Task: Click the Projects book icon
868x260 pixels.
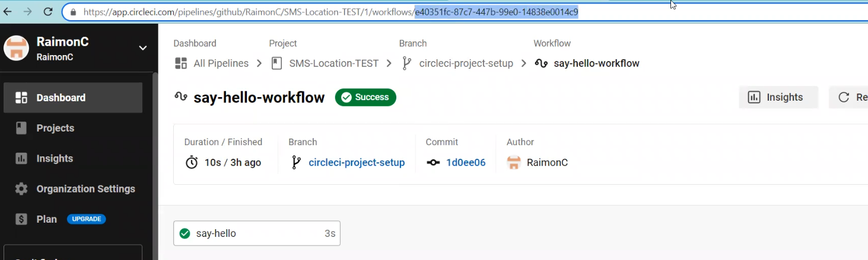Action: pyautogui.click(x=21, y=128)
